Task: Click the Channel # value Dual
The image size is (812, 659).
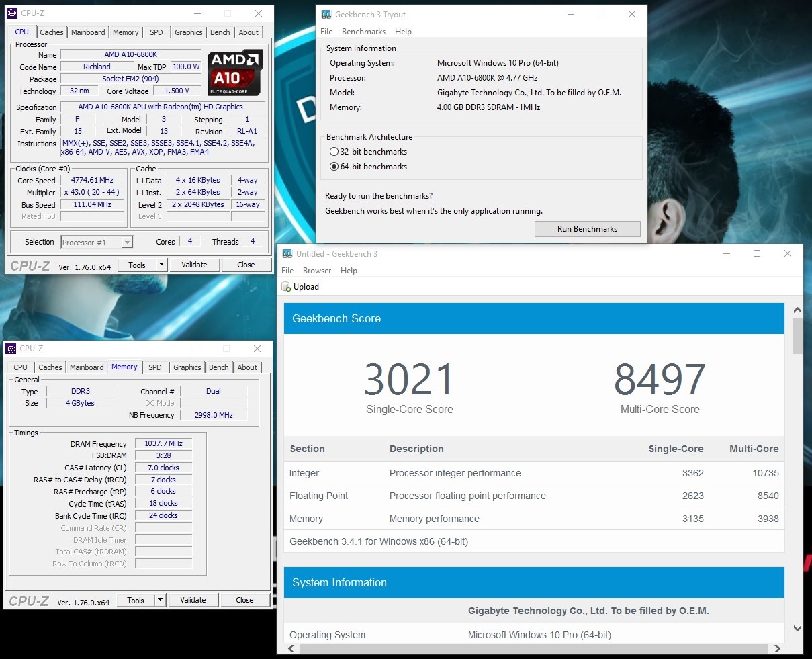Action: click(214, 391)
